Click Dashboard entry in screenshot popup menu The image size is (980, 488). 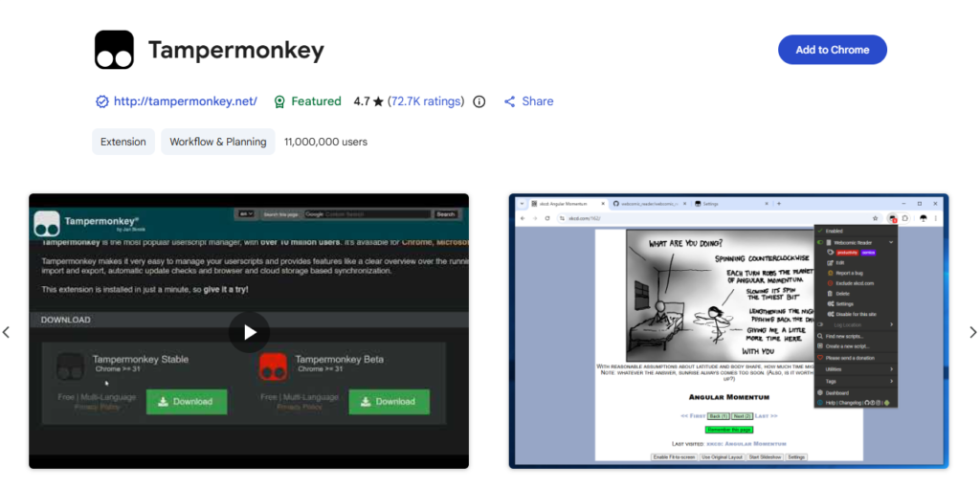837,393
